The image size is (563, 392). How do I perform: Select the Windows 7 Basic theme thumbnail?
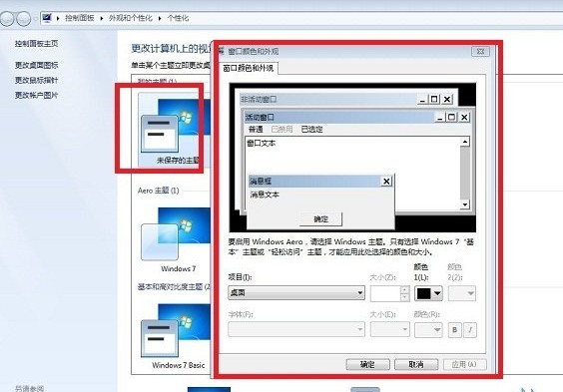pos(176,335)
